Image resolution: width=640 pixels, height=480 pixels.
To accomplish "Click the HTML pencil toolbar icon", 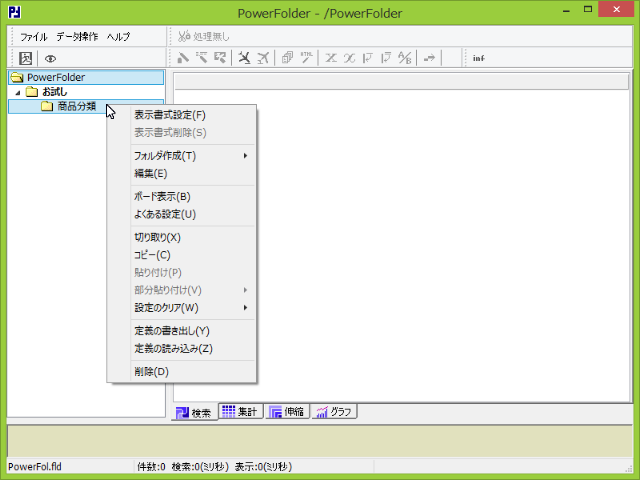I will [x=306, y=58].
